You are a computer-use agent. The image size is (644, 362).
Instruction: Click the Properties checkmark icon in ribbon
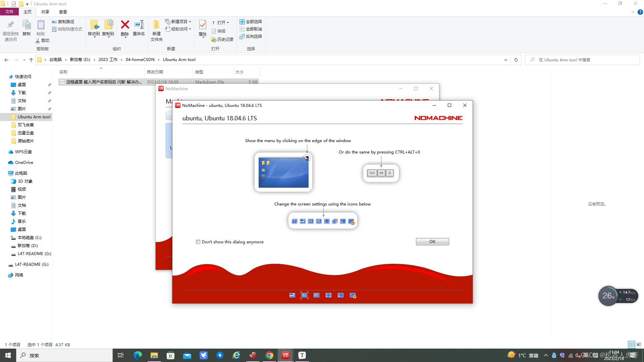[203, 25]
